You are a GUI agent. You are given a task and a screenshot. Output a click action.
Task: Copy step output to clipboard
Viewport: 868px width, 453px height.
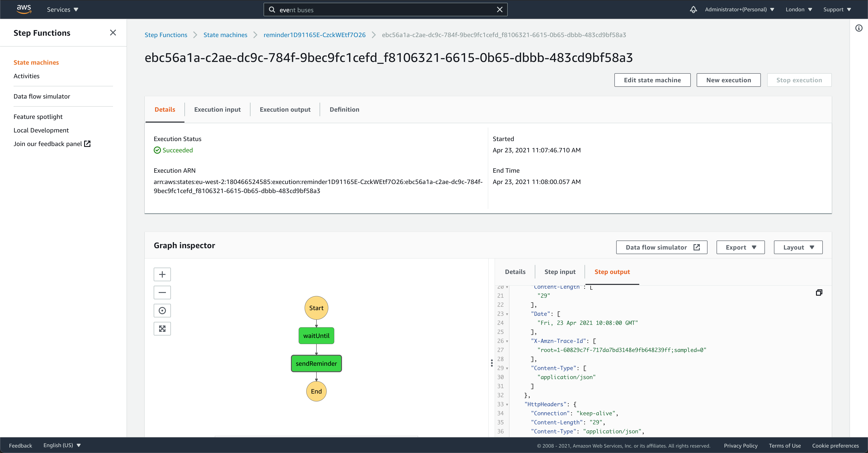click(819, 293)
